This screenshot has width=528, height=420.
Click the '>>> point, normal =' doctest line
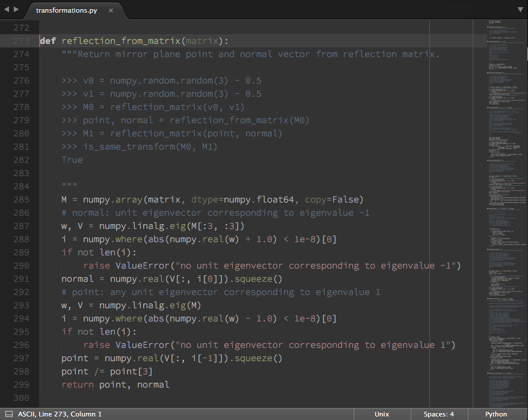click(185, 120)
